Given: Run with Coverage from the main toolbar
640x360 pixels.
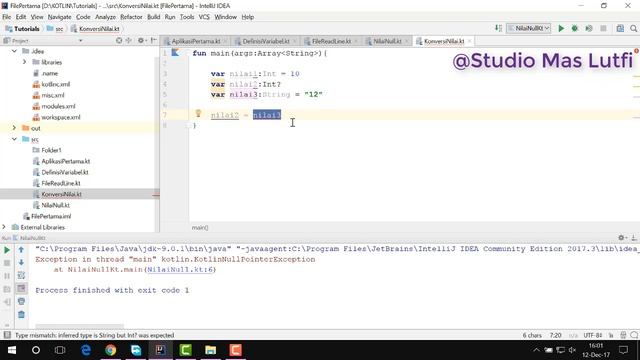Looking at the screenshot, I should tap(589, 28).
